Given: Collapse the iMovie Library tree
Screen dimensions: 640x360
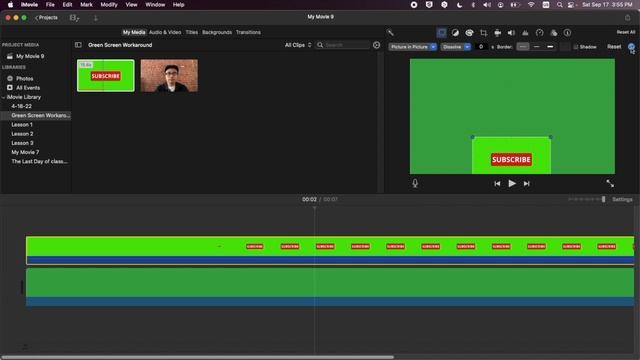Looking at the screenshot, I should coord(4,97).
